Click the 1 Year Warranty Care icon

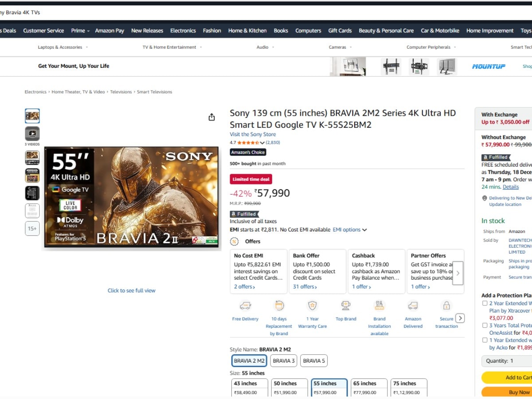tap(313, 306)
